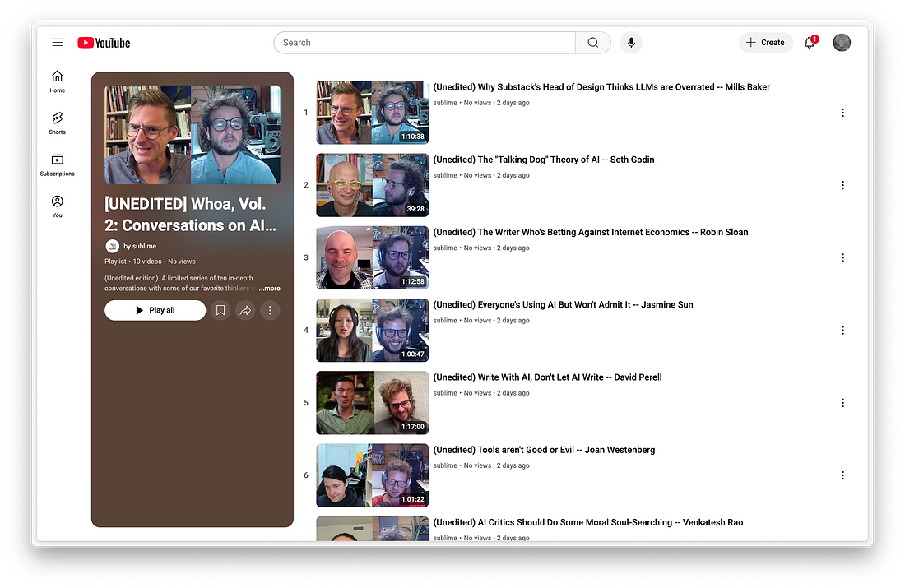
Task: Open account avatar menu
Action: pos(841,42)
